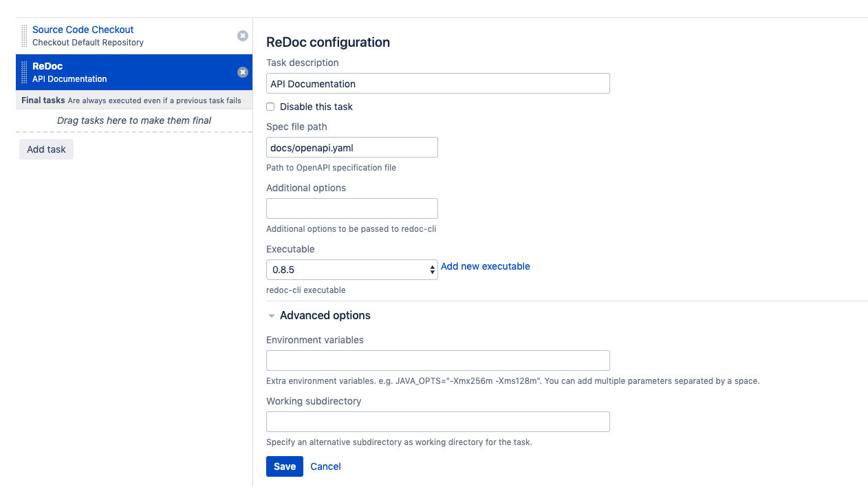Open the Executable dropdown showing 0.8.5

click(351, 270)
